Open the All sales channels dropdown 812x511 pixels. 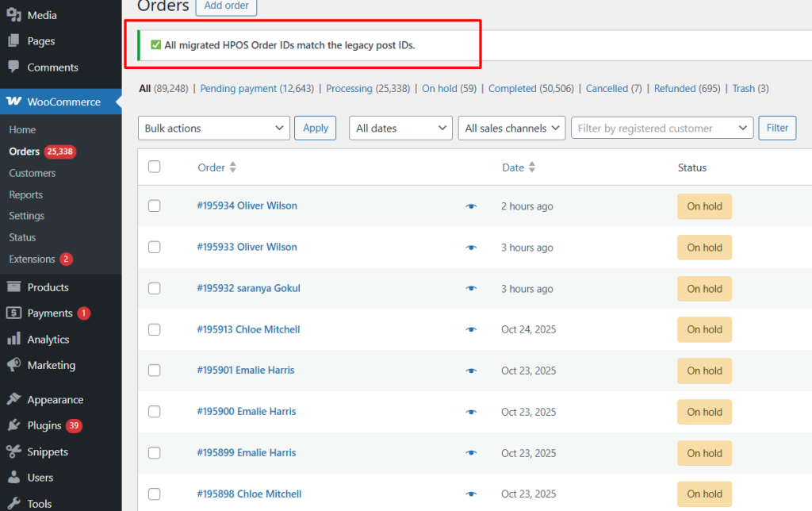click(x=511, y=128)
